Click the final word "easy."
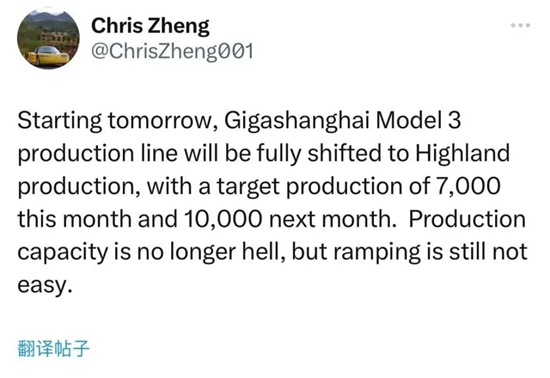The image size is (550, 378). [45, 286]
